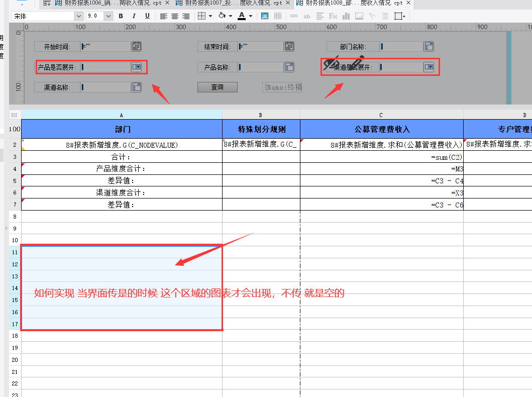Viewport: 532px width, 397px height.
Task: Apply font color
Action: point(242,16)
